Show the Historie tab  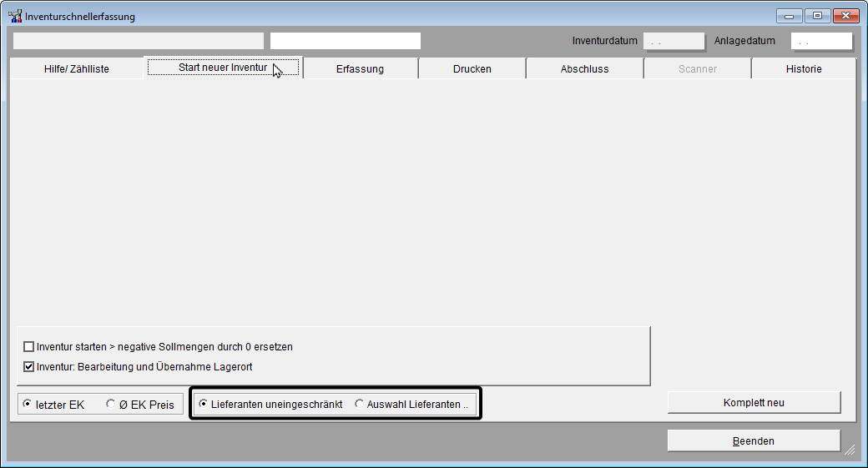coord(804,68)
